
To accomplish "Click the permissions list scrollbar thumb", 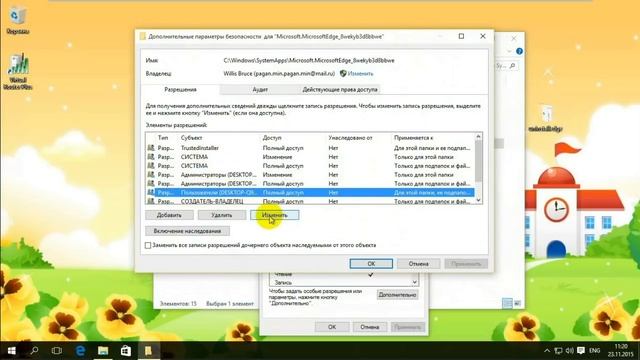I will point(478,160).
